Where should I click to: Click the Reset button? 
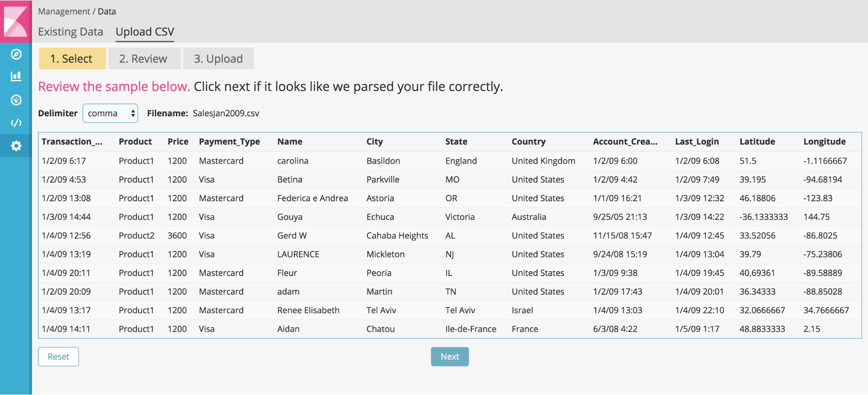[x=58, y=357]
